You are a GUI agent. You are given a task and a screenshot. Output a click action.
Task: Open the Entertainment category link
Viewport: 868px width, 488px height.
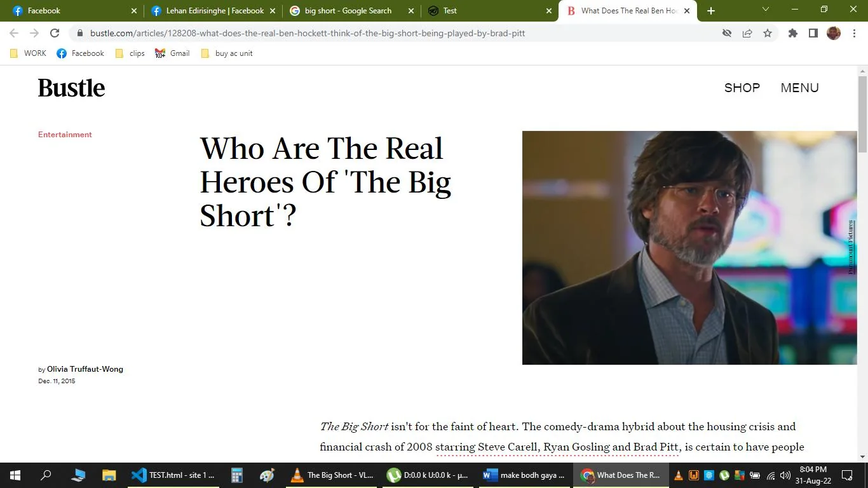pyautogui.click(x=65, y=135)
